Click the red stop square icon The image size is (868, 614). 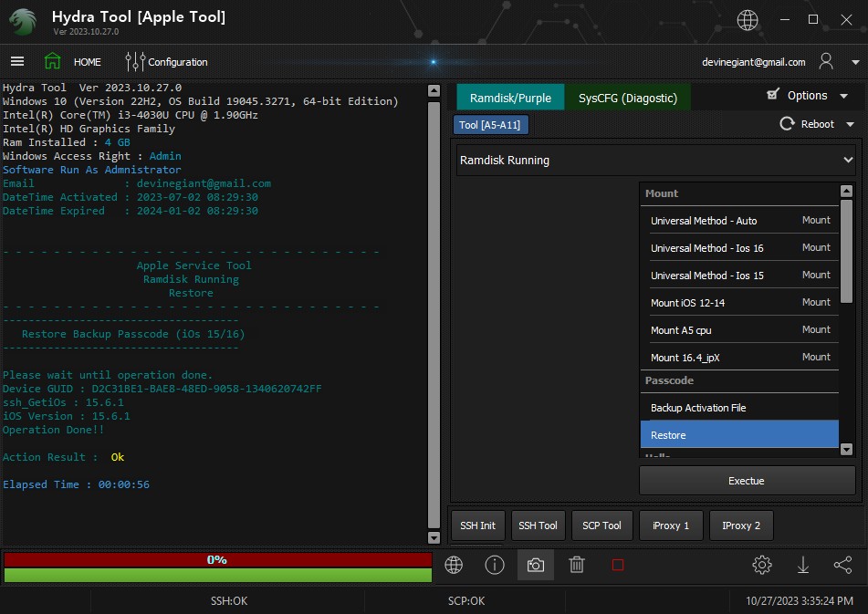point(618,565)
